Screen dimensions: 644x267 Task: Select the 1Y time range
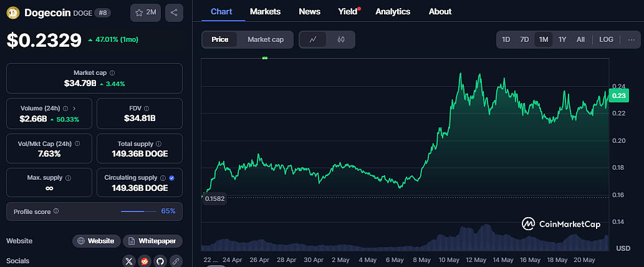562,39
